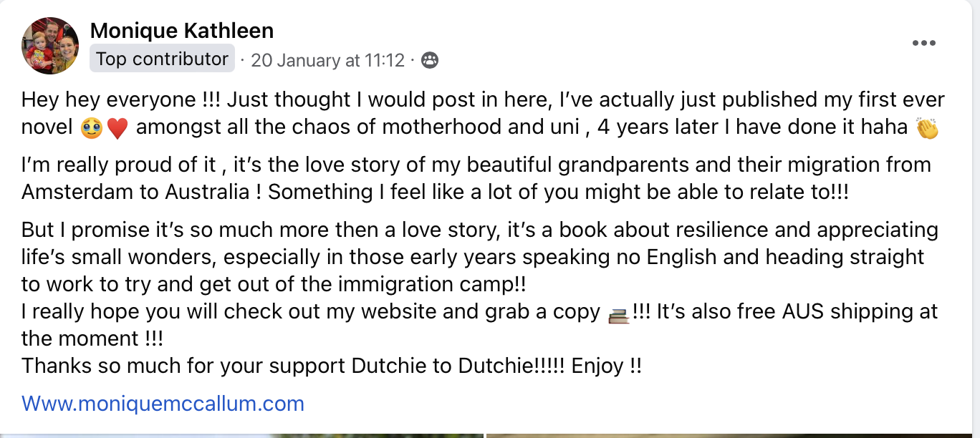Screen dimensions: 980x438
Task: Open the Monique Kathleen author name link
Action: click(x=181, y=31)
